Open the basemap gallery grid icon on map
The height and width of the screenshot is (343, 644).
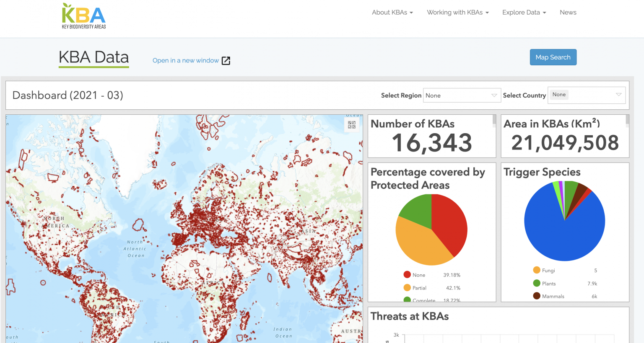pos(352,124)
